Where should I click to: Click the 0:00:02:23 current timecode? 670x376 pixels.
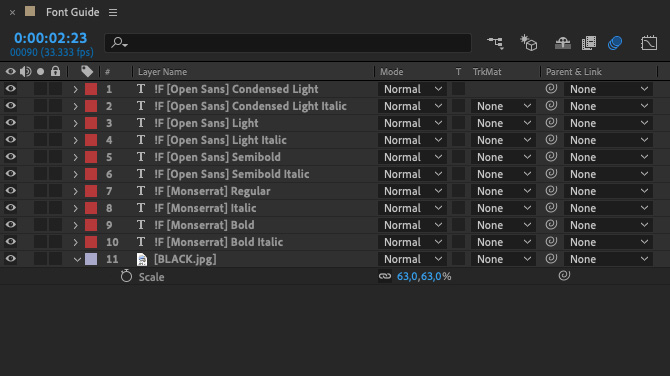pyautogui.click(x=50, y=38)
